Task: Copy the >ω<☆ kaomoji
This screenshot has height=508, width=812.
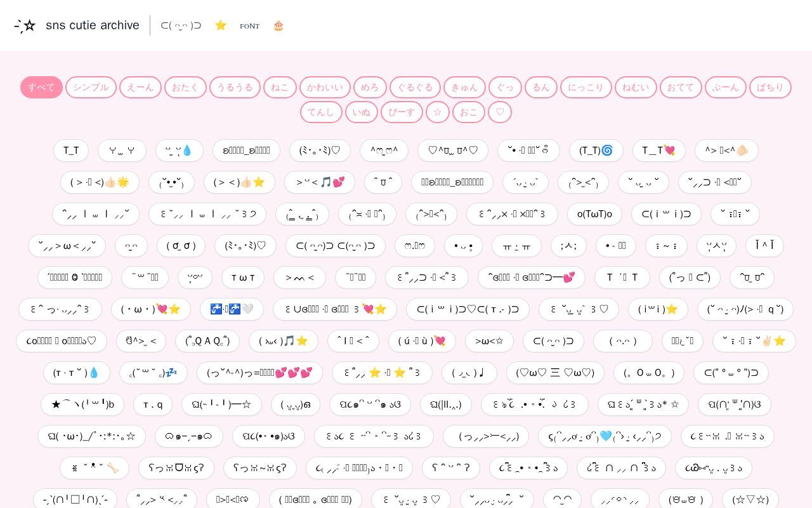Action: click(489, 341)
